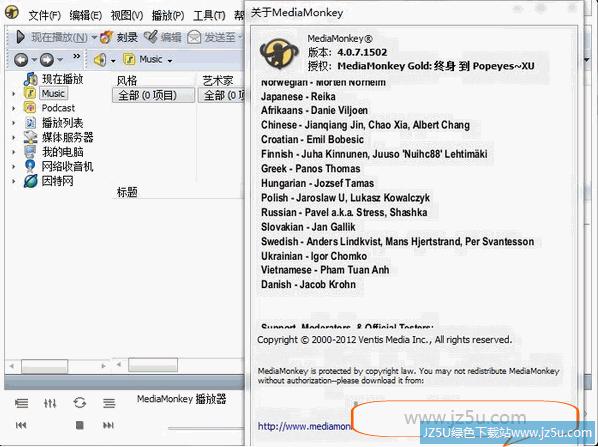
Task: Select the Internet (因特网) node
Action: (x=57, y=181)
